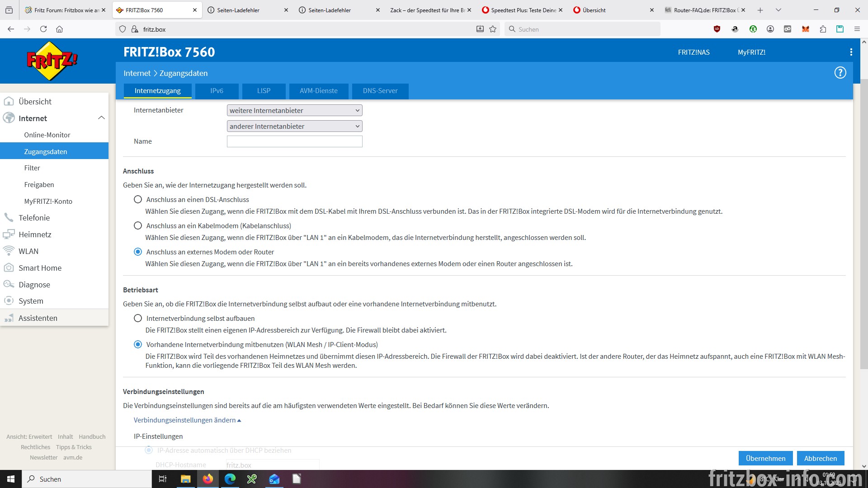
Task: Click the browser Suchen search field
Action: 582,29
